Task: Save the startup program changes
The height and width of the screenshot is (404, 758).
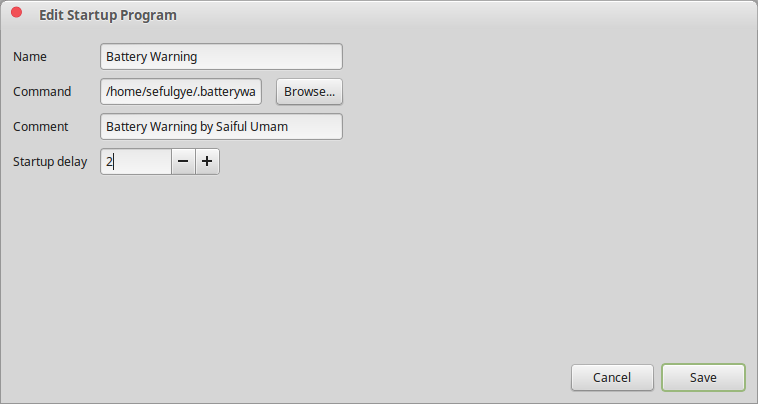Action: pos(703,377)
